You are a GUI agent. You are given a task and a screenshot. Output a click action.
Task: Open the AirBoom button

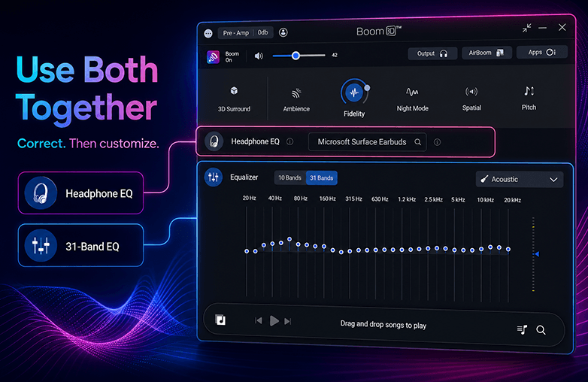point(486,53)
